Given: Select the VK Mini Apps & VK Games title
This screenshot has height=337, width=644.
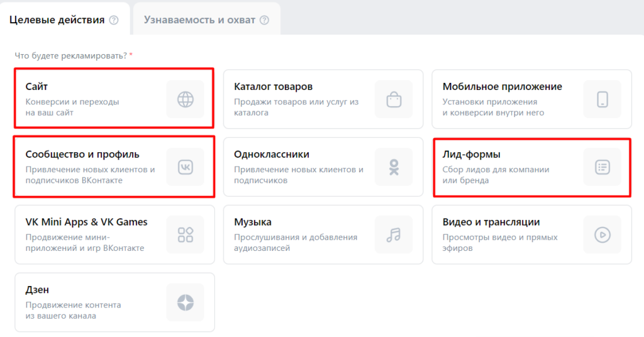Looking at the screenshot, I should [86, 222].
